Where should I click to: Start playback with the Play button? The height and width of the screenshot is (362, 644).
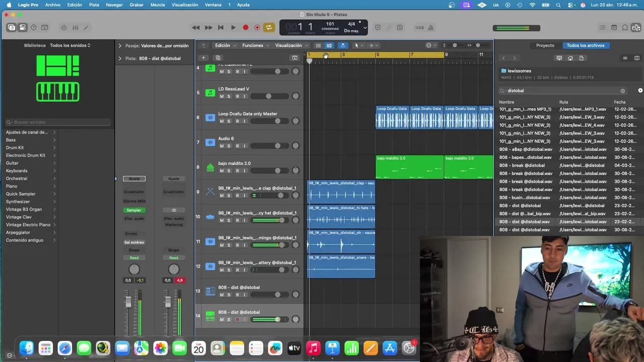click(x=233, y=28)
